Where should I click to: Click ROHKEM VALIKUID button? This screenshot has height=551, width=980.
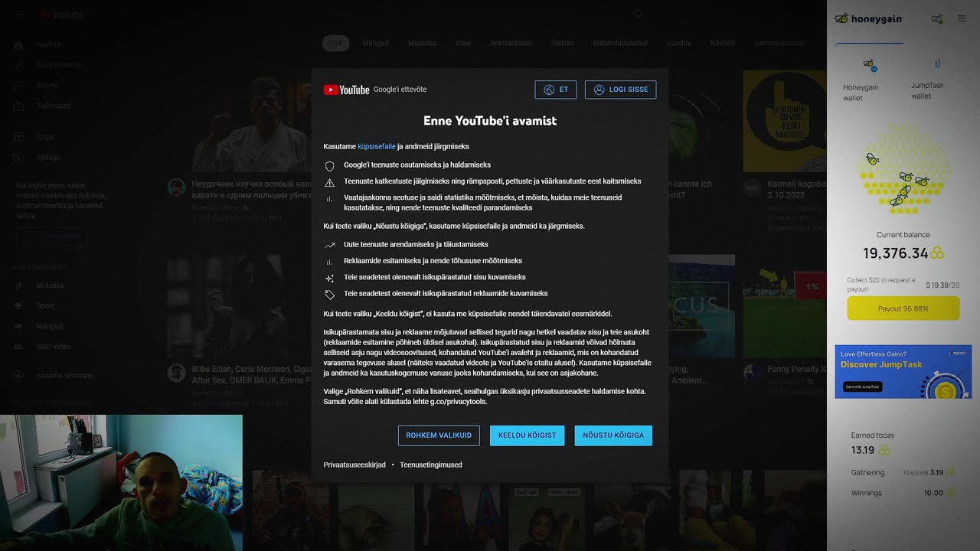pyautogui.click(x=439, y=435)
